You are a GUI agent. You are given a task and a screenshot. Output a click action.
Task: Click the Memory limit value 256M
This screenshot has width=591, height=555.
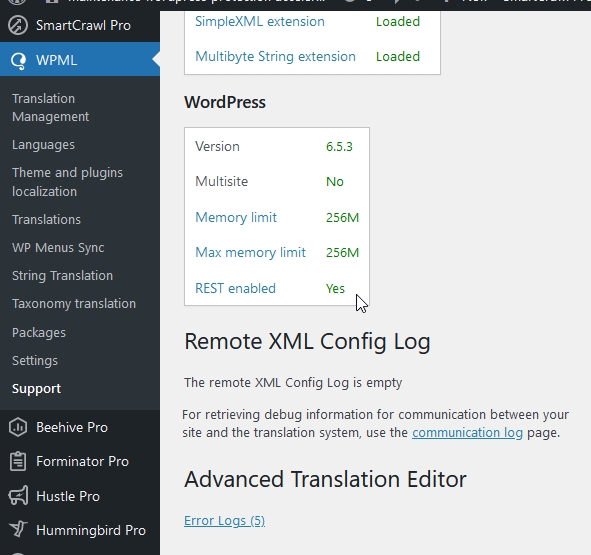pos(343,218)
